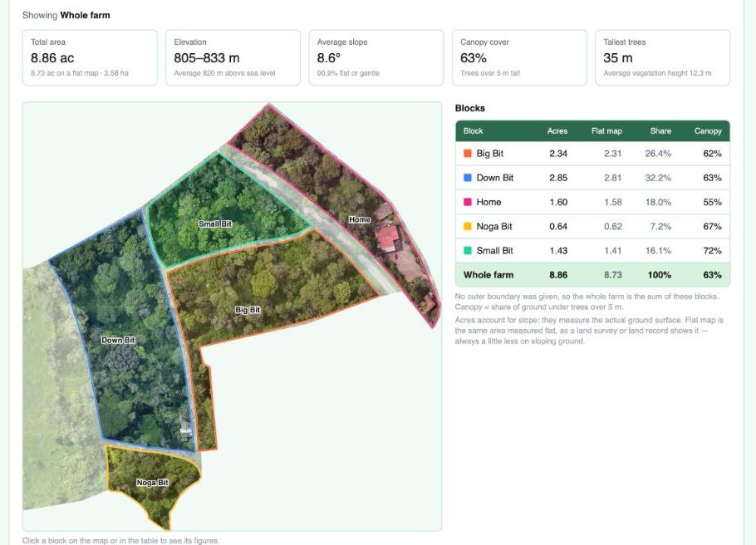Click the 72% canopy value for Small Bit

(x=712, y=250)
